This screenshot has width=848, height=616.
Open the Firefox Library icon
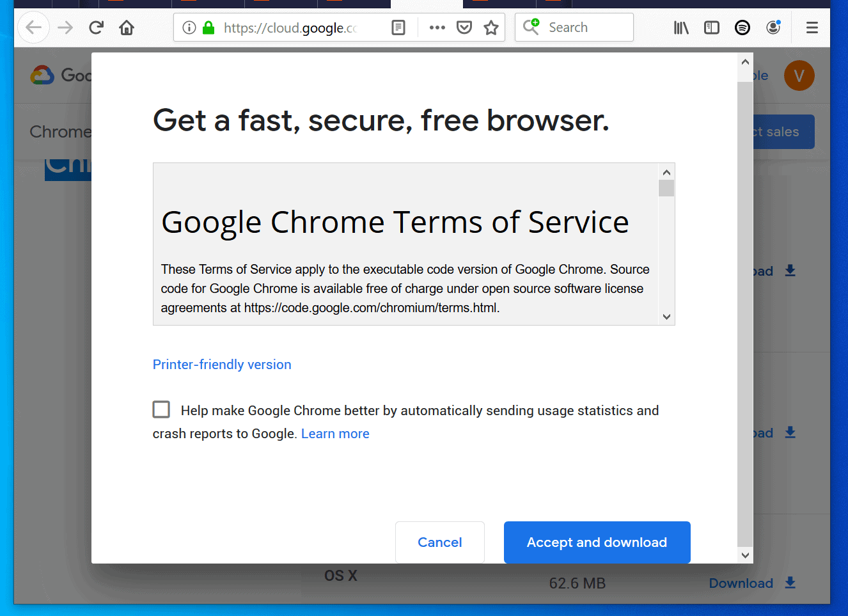tap(680, 27)
